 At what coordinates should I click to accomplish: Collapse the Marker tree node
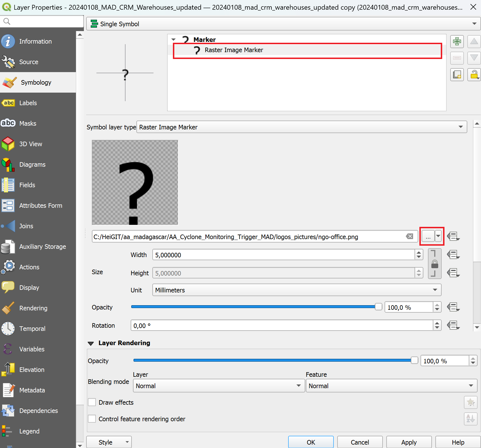pos(173,39)
